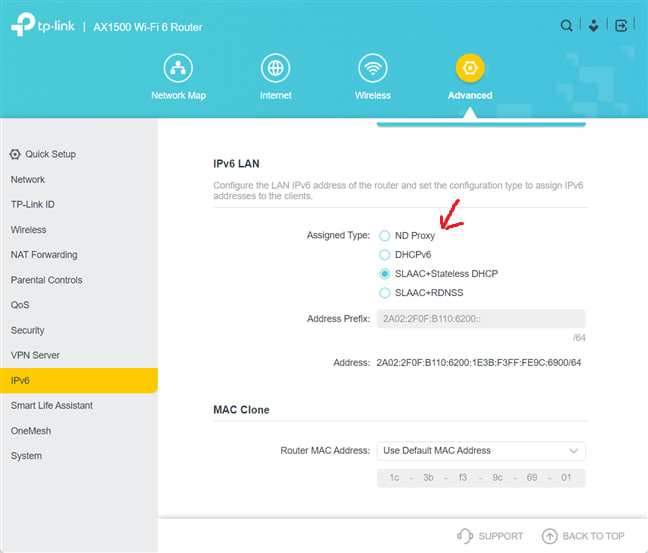The image size is (648, 553).
Task: Click the Address Prefix input field
Action: click(480, 319)
